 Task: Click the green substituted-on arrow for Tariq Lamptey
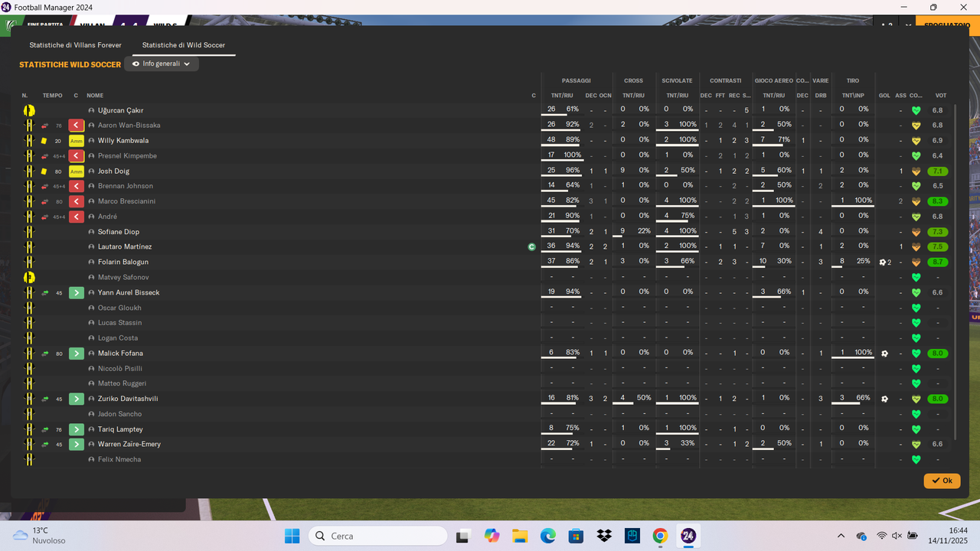(x=76, y=429)
